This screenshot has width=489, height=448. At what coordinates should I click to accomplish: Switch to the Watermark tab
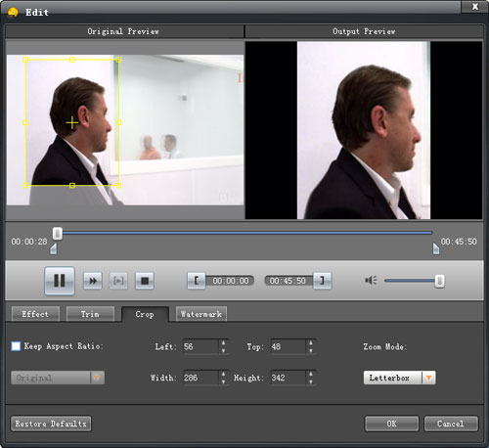[x=201, y=314]
